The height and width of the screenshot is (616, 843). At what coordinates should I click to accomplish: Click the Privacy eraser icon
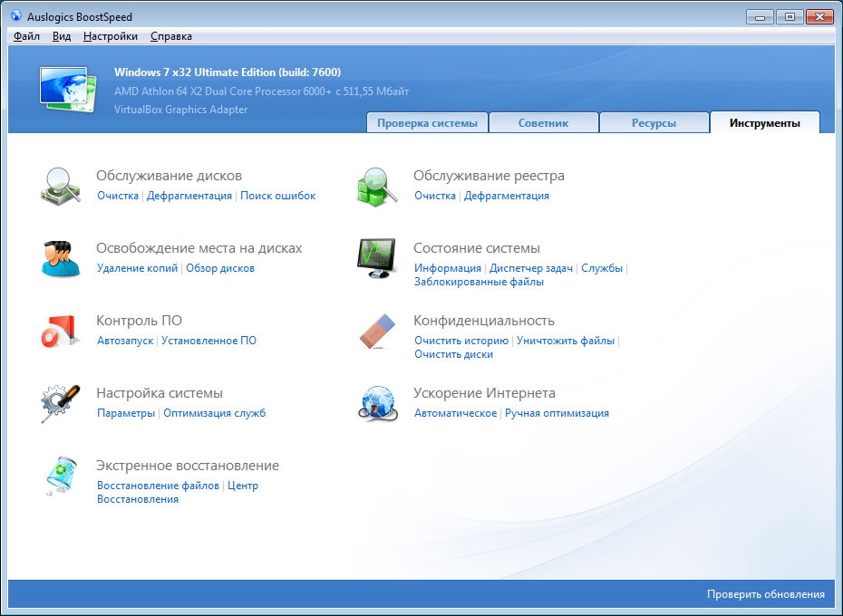(x=378, y=331)
